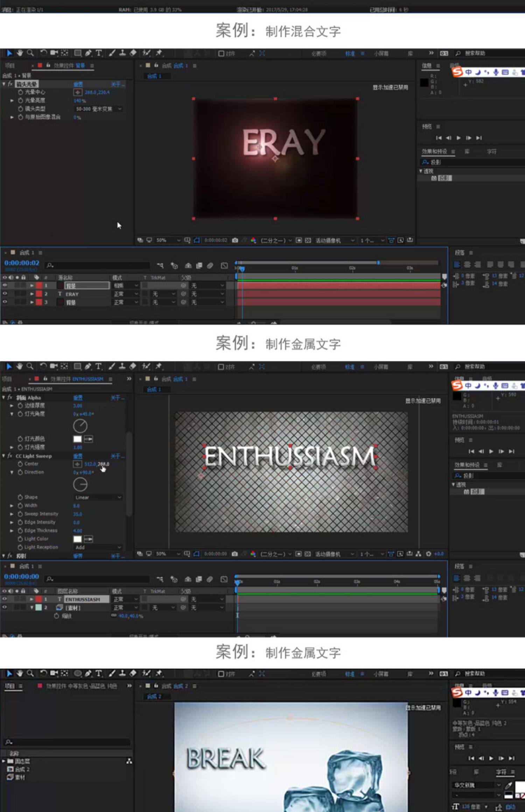The image size is (525, 812).
Task: Open the ERAY viewer 50% magnification dropdown
Action: (168, 240)
